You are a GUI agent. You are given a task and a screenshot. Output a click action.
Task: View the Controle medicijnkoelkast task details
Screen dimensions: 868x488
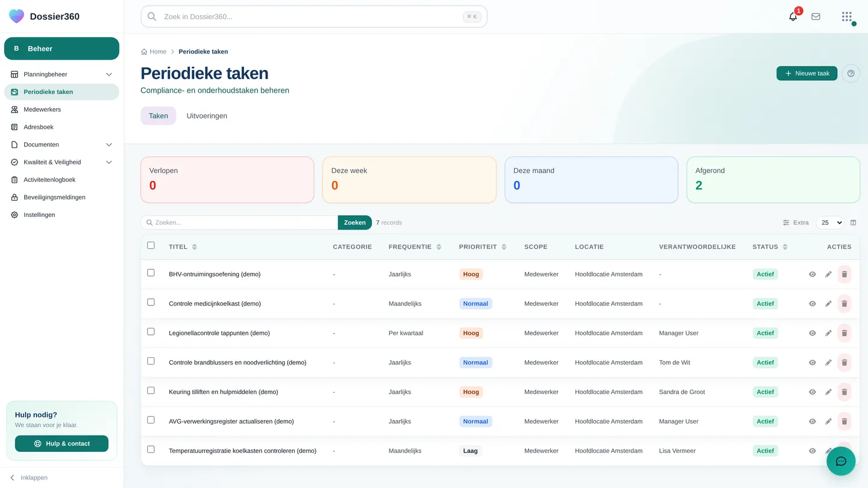[x=812, y=304]
